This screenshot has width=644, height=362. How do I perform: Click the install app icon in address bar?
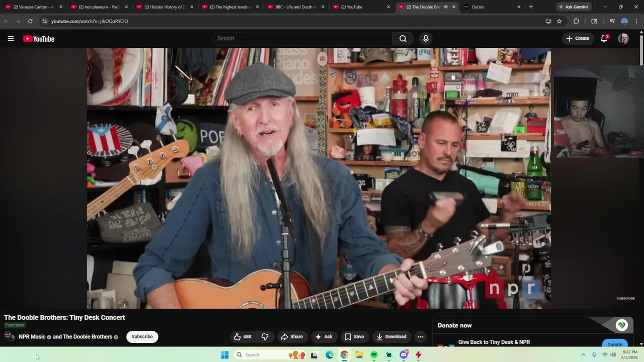pos(548,21)
